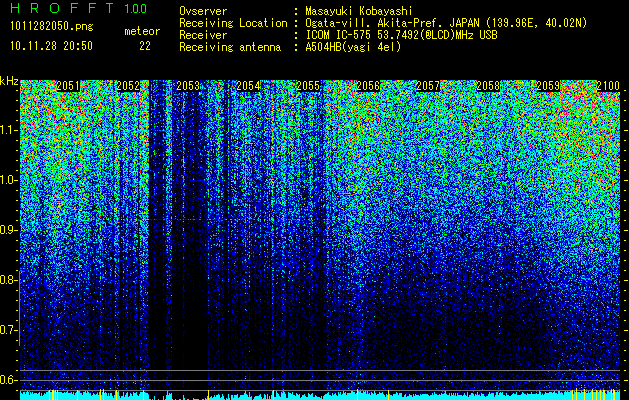Click version number 1.0.0
The height and width of the screenshot is (400, 629).
tap(135, 8)
